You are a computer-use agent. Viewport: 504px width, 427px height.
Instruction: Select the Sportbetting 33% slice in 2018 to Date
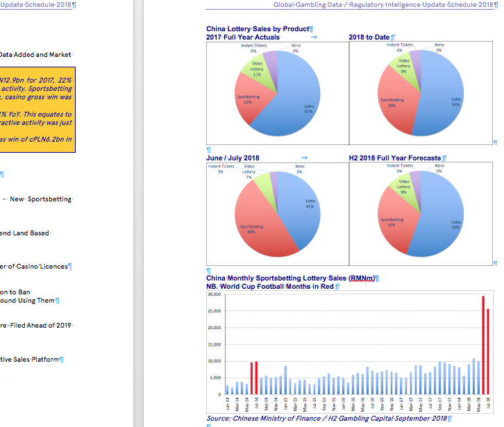click(393, 104)
